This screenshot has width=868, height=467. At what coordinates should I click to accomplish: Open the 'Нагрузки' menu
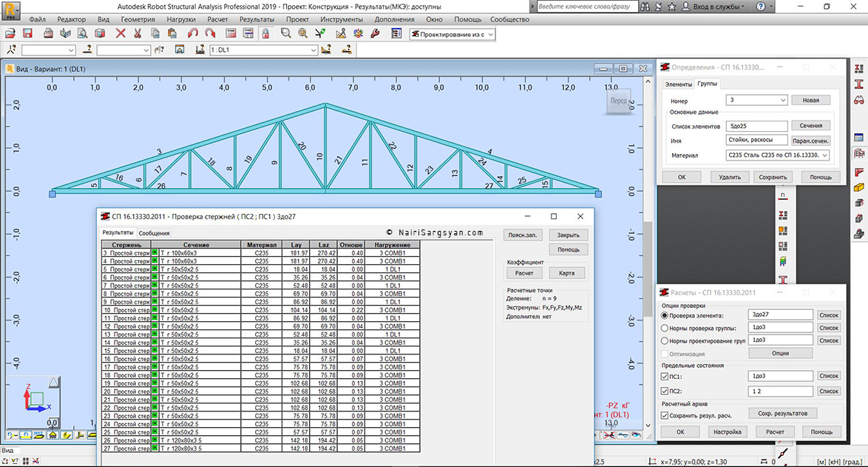tap(181, 19)
